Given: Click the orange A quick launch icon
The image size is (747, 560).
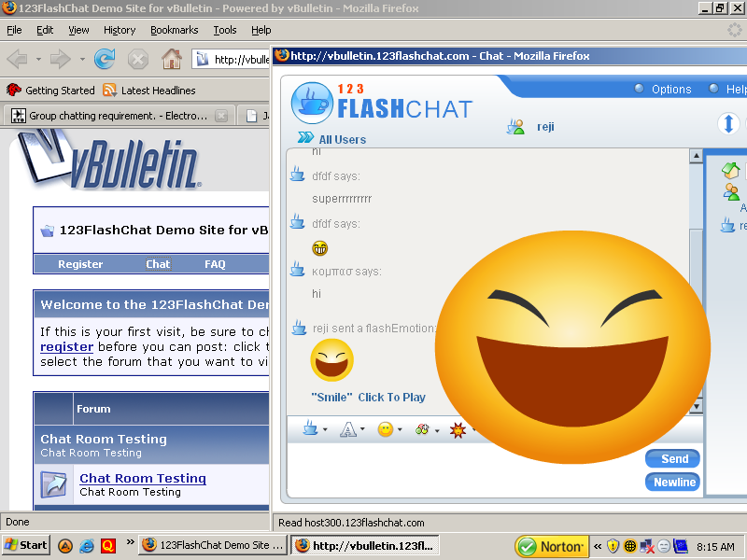Looking at the screenshot, I should 65,546.
